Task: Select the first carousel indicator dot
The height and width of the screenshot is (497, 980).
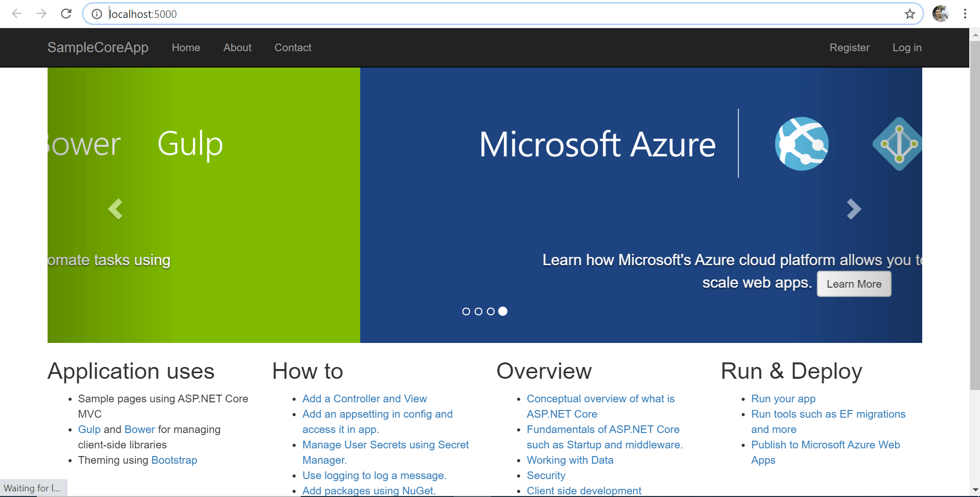Action: tap(466, 311)
